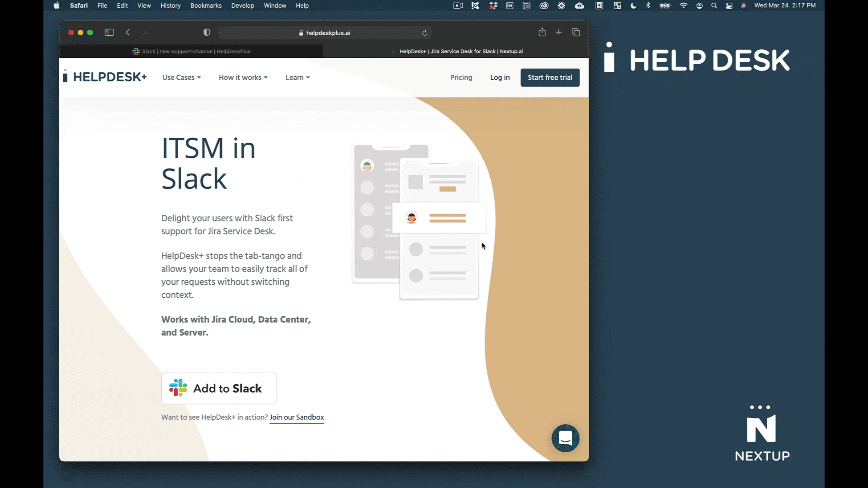
Task: Expand the How it works dropdown
Action: (x=243, y=77)
